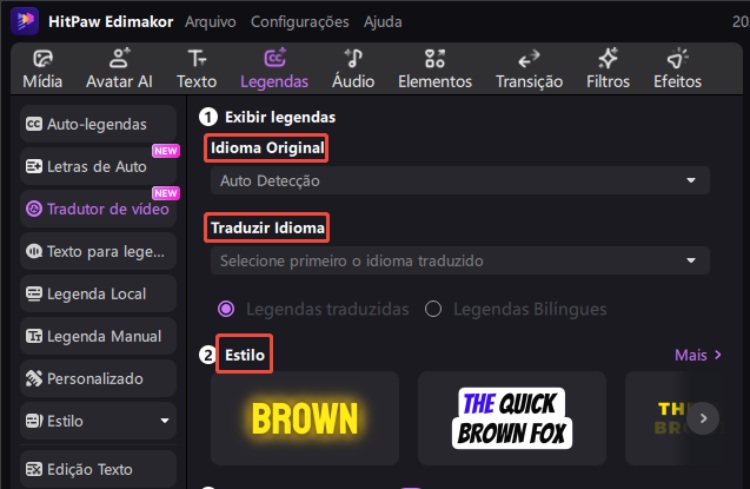The height and width of the screenshot is (489, 750).
Task: Open the Arquivo menu
Action: 210,22
